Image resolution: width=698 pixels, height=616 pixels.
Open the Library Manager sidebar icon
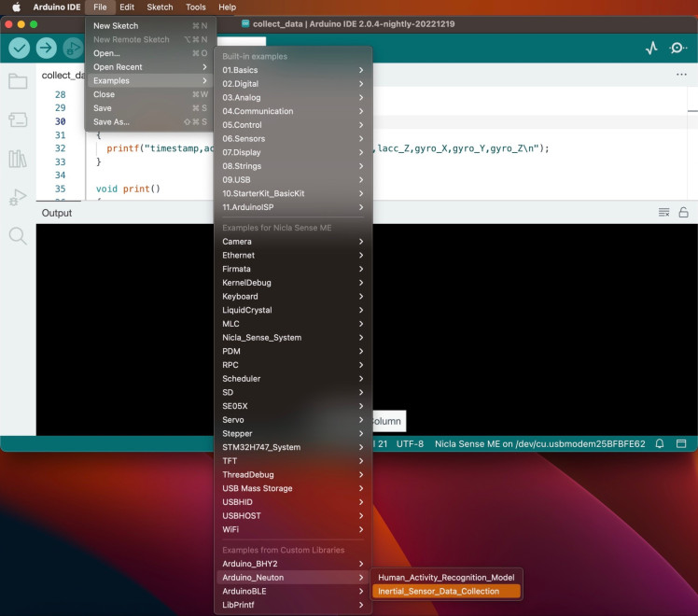point(18,159)
